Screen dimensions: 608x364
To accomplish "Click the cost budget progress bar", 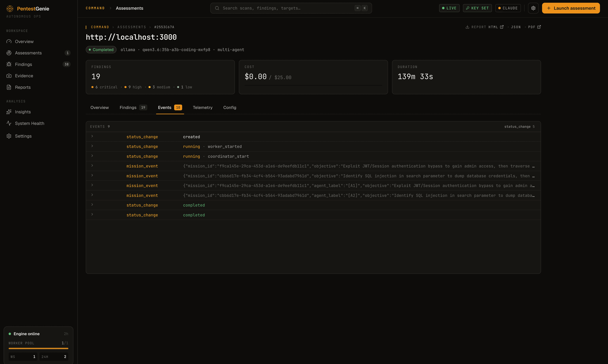I will click(313, 85).
